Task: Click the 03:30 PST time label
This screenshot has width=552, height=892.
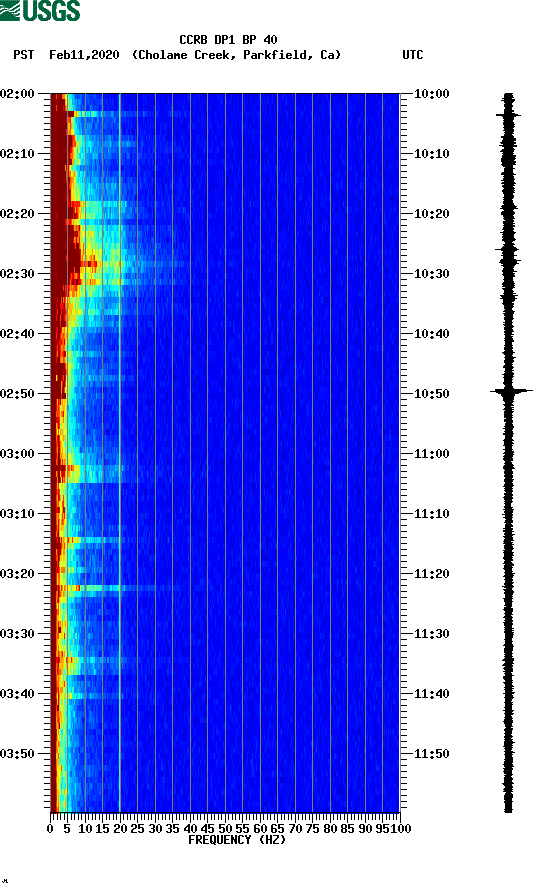Action: point(18,634)
